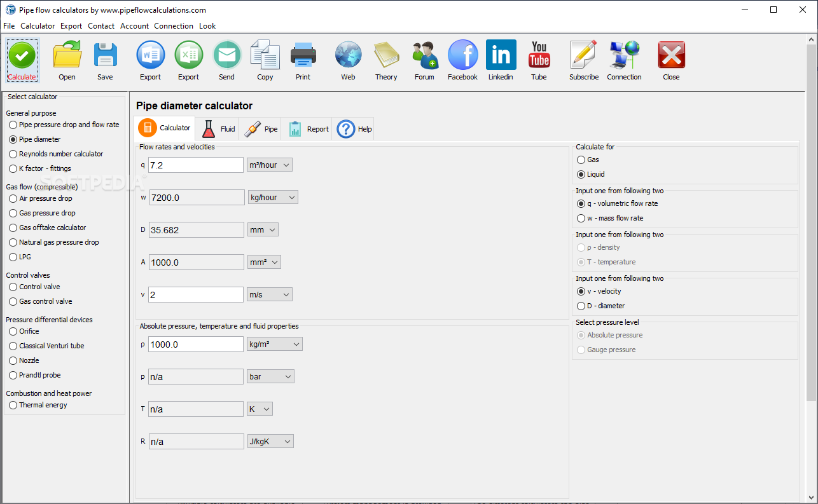Select Thermal energy calculator

[38, 405]
